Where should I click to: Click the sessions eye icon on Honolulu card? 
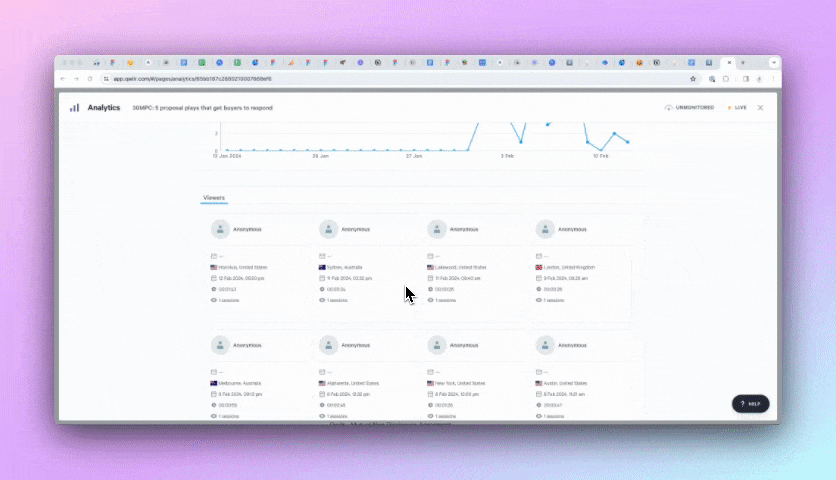tap(214, 300)
